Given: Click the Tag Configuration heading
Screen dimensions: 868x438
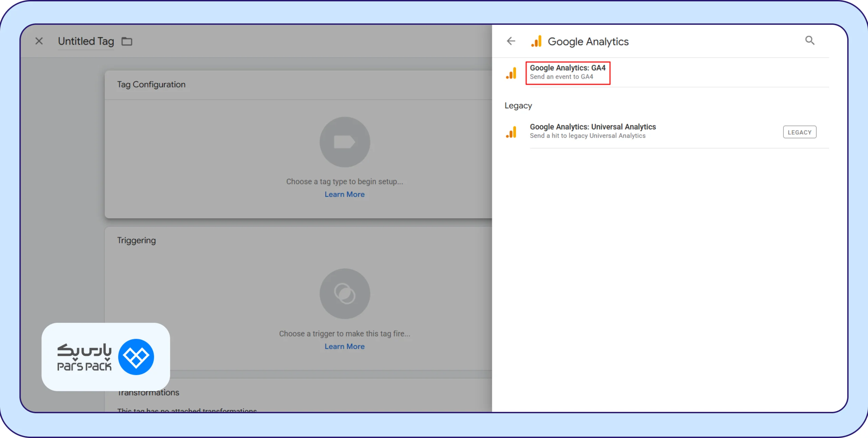Looking at the screenshot, I should click(x=151, y=84).
